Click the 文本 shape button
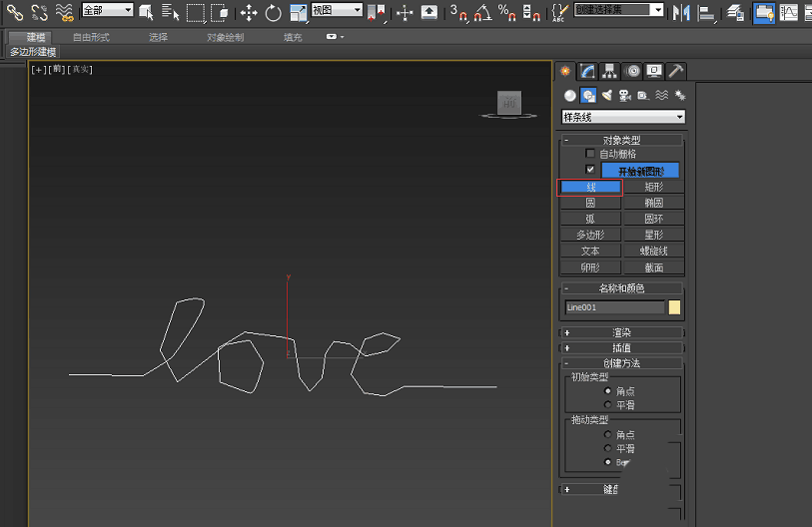The width and height of the screenshot is (812, 527). 590,252
